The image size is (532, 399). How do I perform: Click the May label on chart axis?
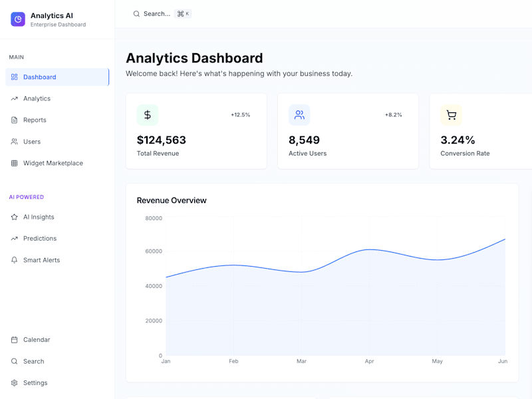pyautogui.click(x=438, y=361)
